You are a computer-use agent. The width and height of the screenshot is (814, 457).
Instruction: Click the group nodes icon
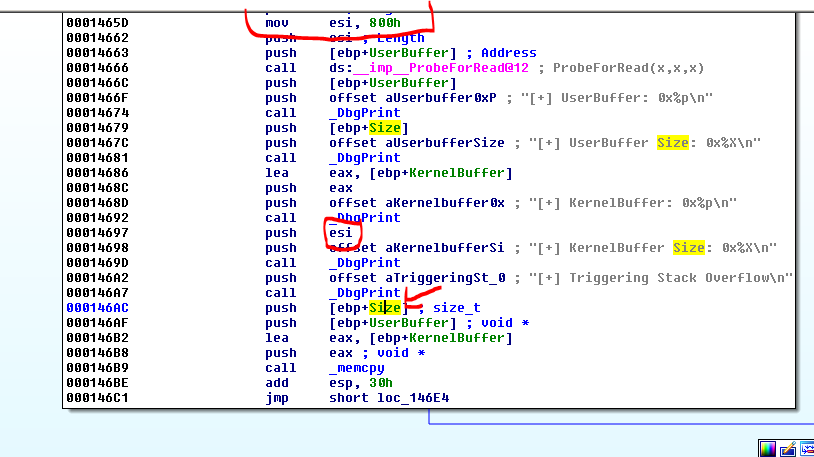click(806, 448)
